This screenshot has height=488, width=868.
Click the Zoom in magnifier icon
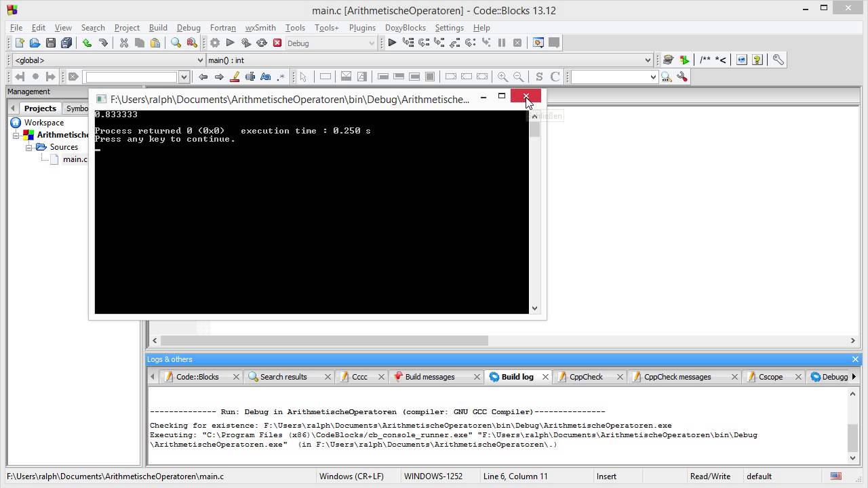coord(502,77)
